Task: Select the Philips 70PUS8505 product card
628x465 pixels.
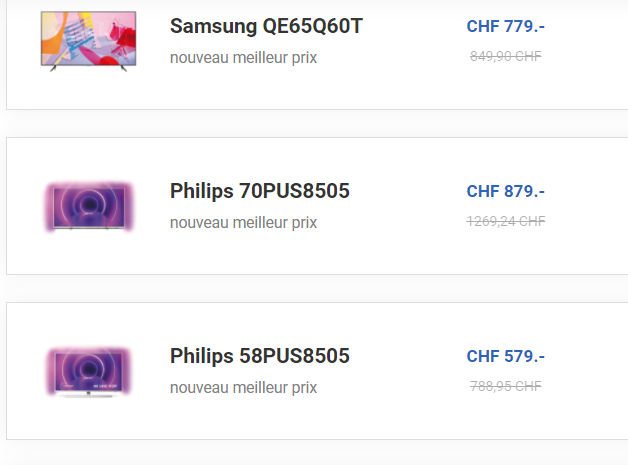Action: coord(317,206)
